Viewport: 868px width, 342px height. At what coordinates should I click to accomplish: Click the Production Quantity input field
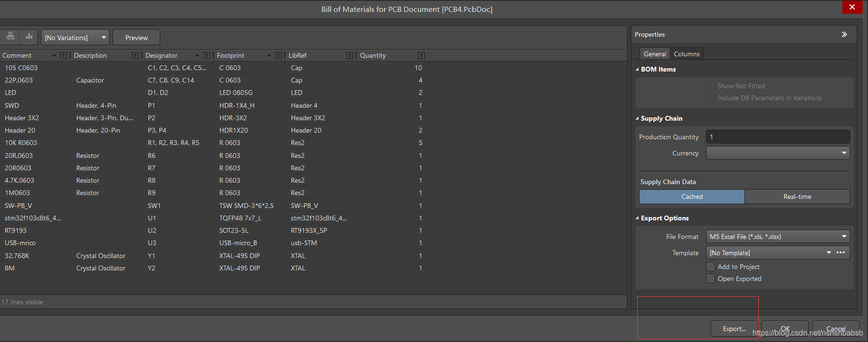(778, 137)
